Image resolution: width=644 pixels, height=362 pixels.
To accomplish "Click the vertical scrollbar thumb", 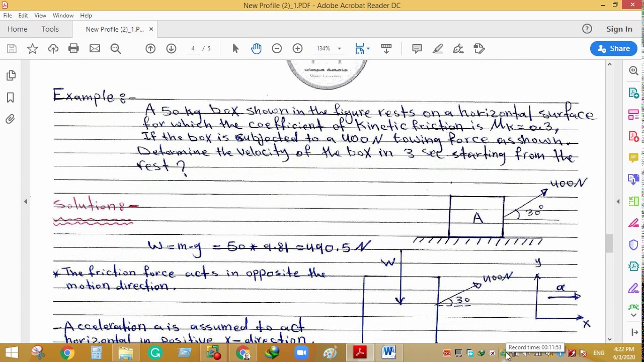I will pos(610,244).
